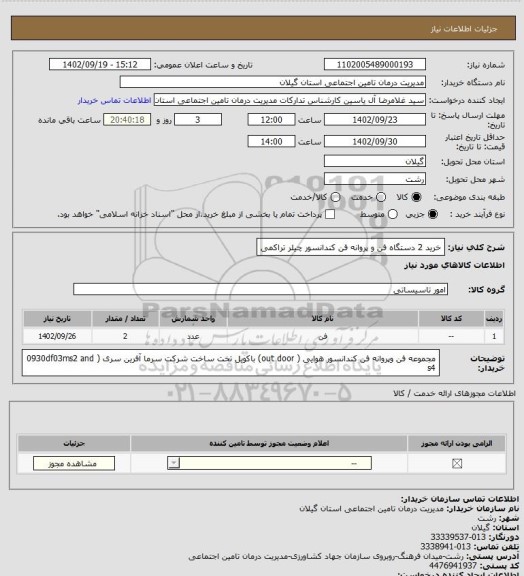
Task: Click the جزئیات اطلاعات نیاز page title
Action: pos(464,29)
